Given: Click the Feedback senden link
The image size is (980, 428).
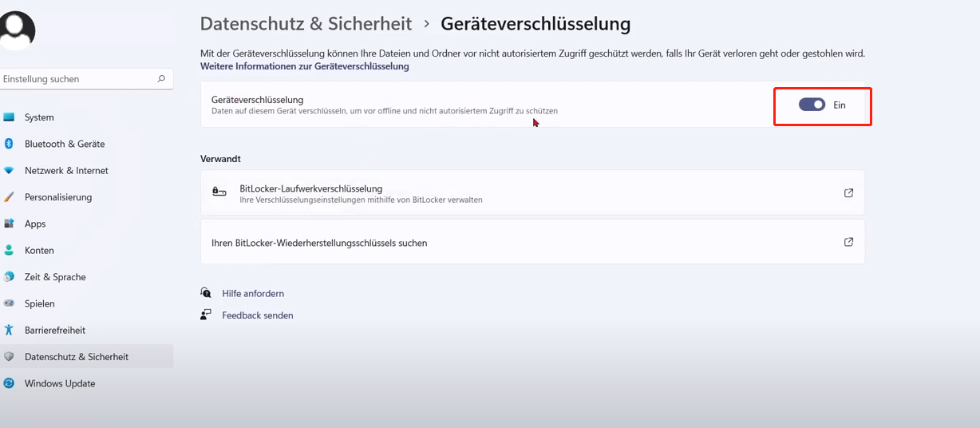Looking at the screenshot, I should (257, 315).
